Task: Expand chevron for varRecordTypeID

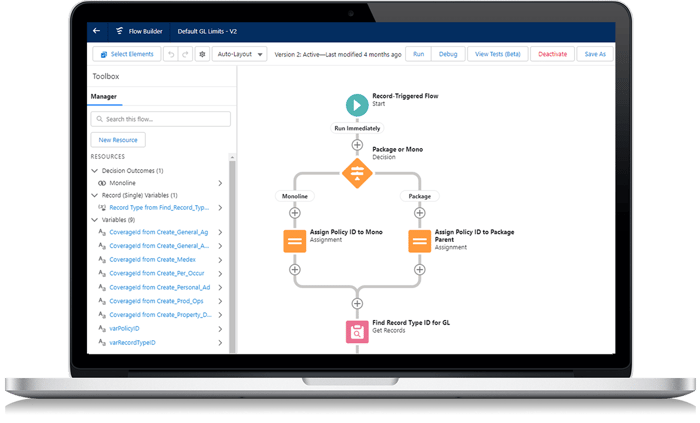Action: pyautogui.click(x=220, y=343)
